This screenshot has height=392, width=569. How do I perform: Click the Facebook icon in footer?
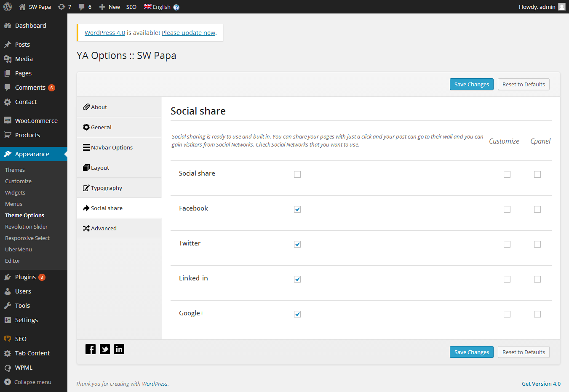pyautogui.click(x=91, y=349)
